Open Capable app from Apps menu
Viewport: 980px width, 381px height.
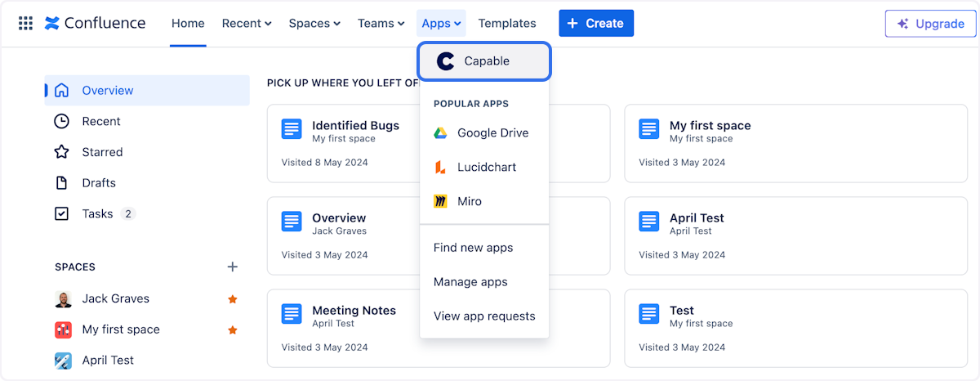point(484,61)
